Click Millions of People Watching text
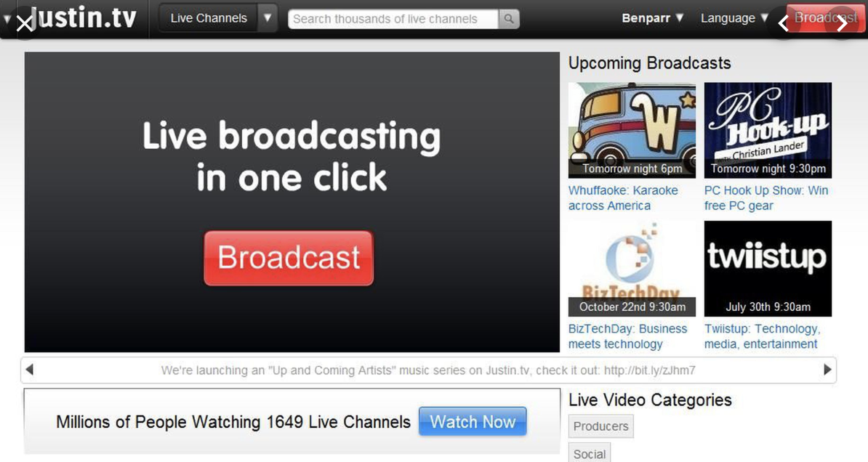 pyautogui.click(x=233, y=421)
